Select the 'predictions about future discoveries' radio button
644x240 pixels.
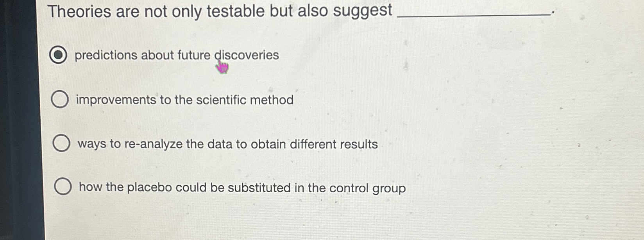[x=59, y=55]
